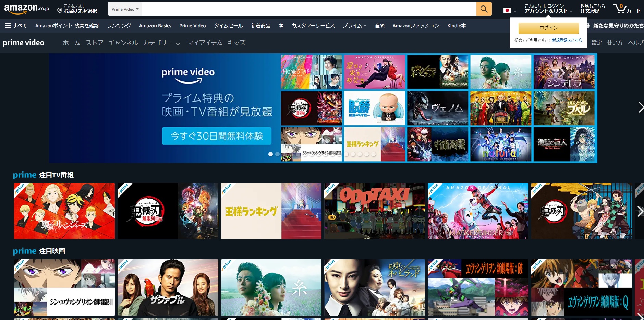Select the キッズ tab
The width and height of the screenshot is (644, 320).
point(236,43)
